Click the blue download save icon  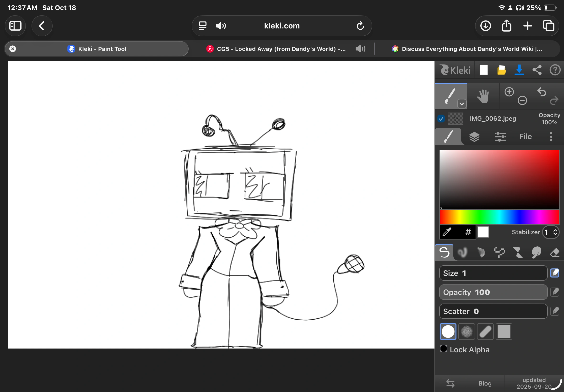coord(519,70)
